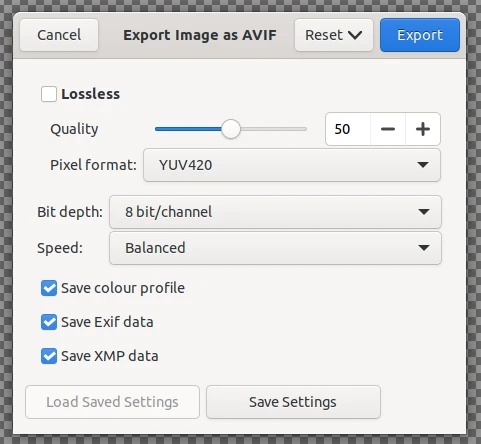Toggle the Save Exif data checkbox
481x444 pixels.
[x=49, y=322]
